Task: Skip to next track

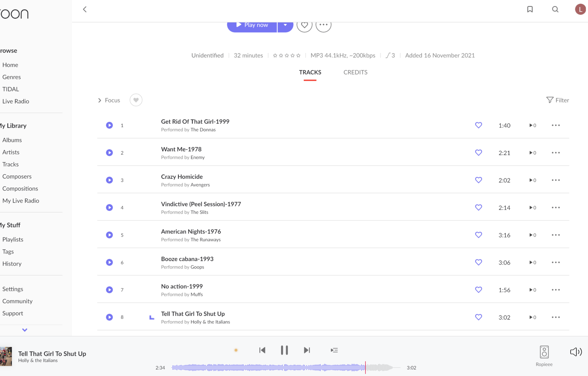Action: click(307, 350)
